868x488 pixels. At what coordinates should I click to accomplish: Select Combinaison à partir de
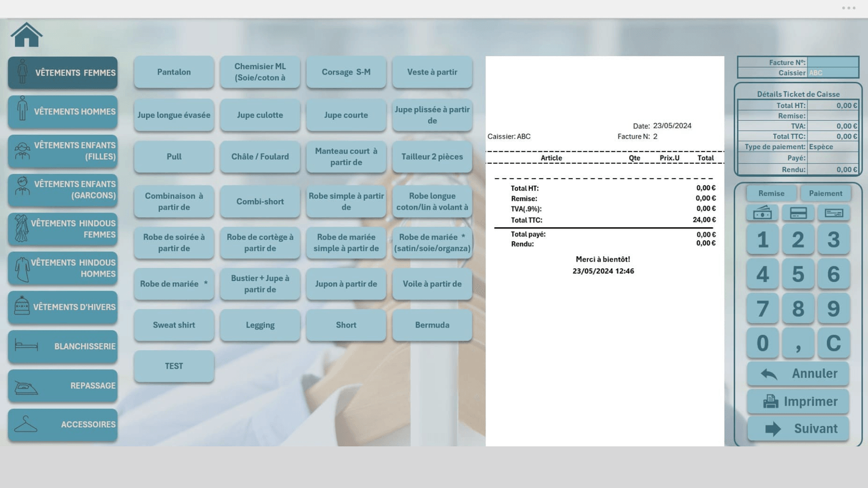pyautogui.click(x=174, y=201)
